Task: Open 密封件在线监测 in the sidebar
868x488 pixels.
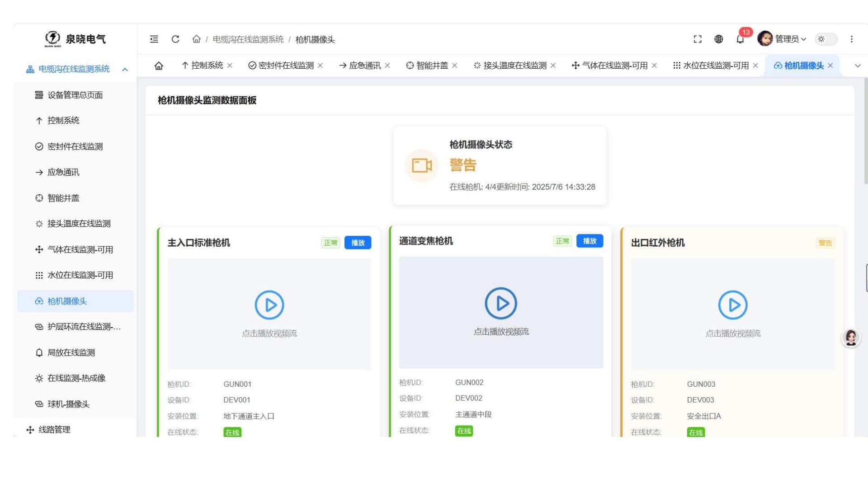Action: (x=75, y=147)
